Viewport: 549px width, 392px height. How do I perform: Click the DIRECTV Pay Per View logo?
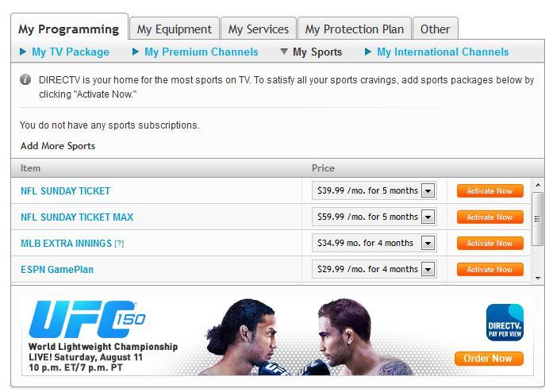[505, 322]
